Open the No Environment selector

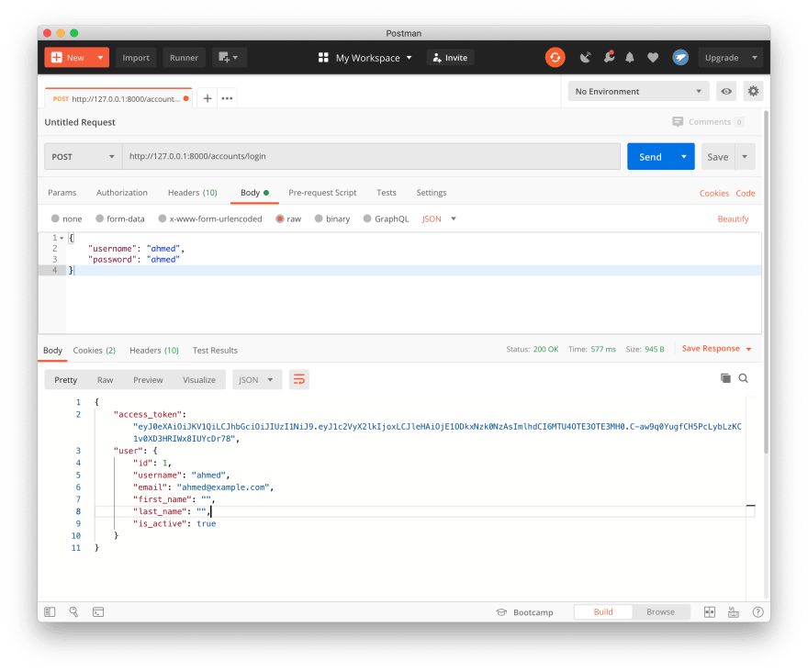pos(638,91)
